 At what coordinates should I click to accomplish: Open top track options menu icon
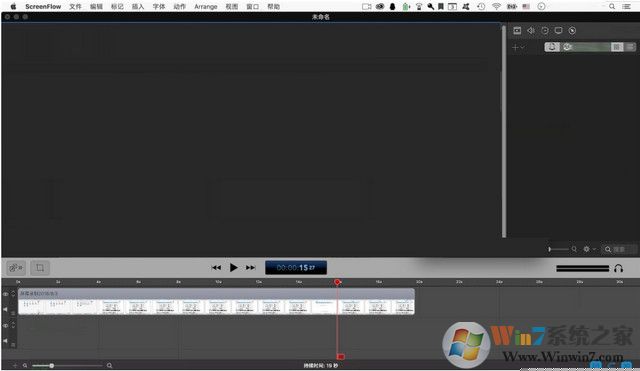coord(13,313)
